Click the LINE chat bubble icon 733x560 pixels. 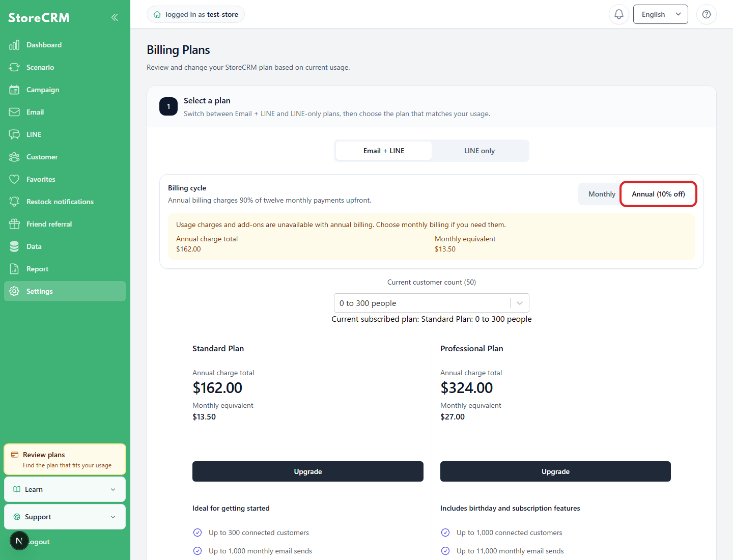click(14, 134)
